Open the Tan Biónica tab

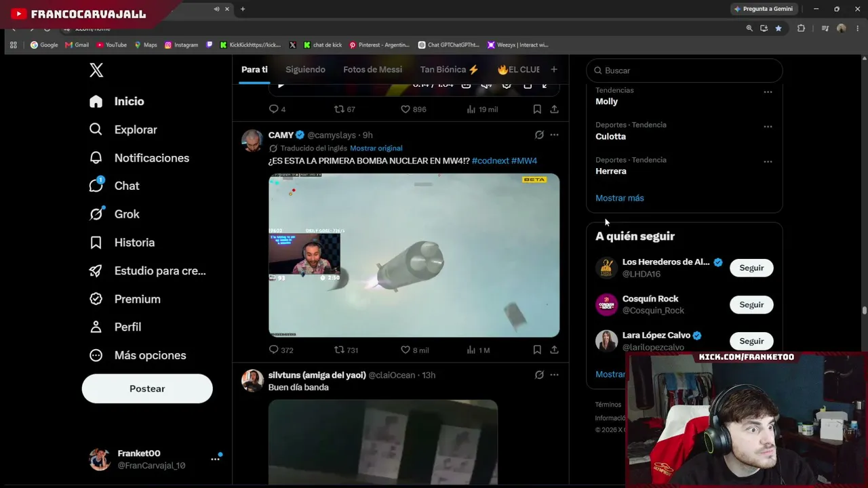450,69
